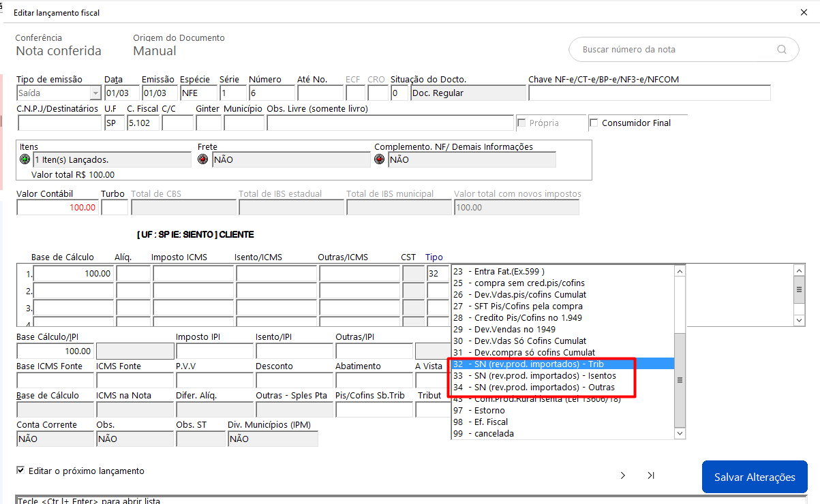
Task: Click the Data field
Action: [122, 93]
